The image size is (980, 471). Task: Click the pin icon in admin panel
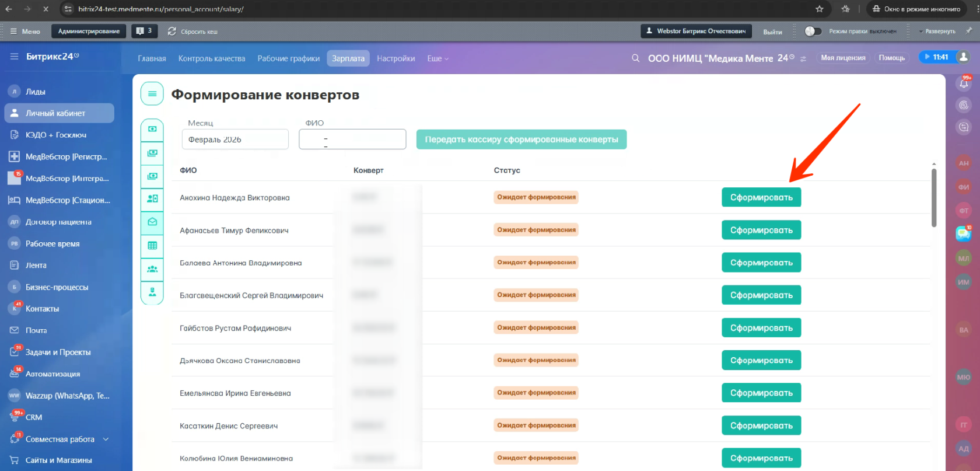pos(968,31)
